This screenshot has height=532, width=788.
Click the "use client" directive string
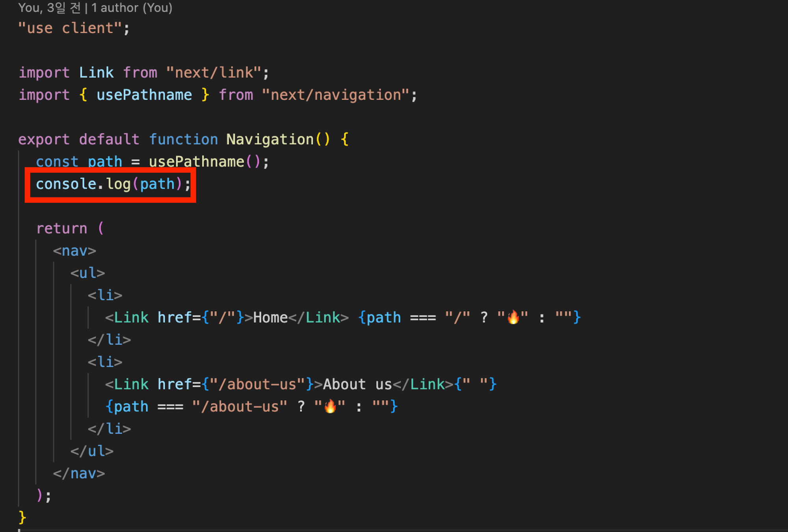[70, 28]
